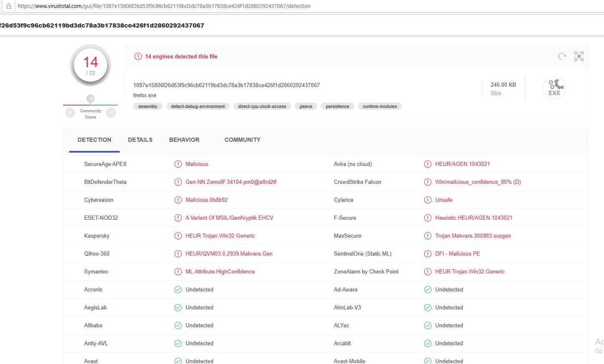604x364 pixels.
Task: Click the red exclamation beside Kaspersky result
Action: pos(178,236)
